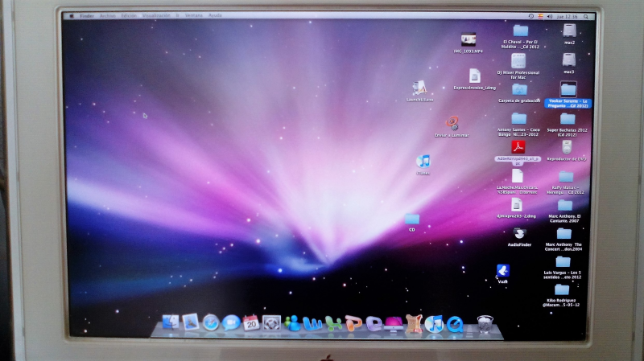Open the Trash in dock
644x361 pixels.
485,324
